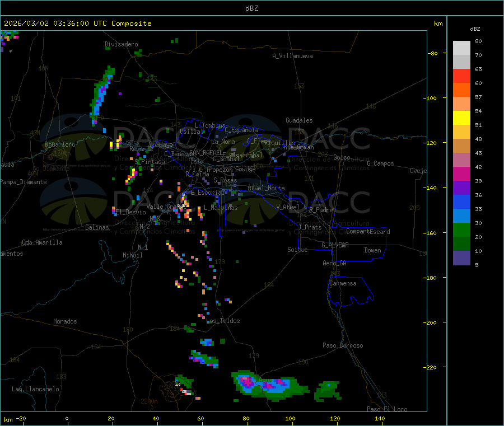
Task: Click the A_Villanueva map label
Action: tap(292, 56)
